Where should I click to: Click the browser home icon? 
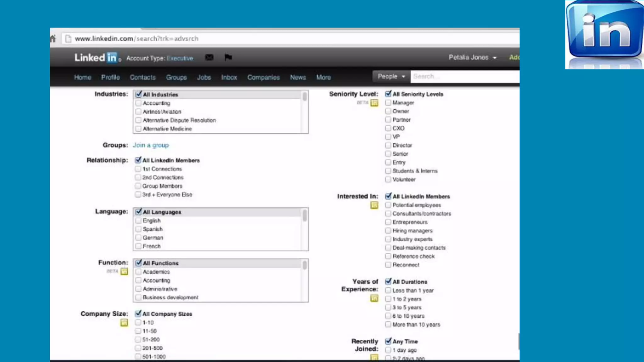click(x=53, y=39)
